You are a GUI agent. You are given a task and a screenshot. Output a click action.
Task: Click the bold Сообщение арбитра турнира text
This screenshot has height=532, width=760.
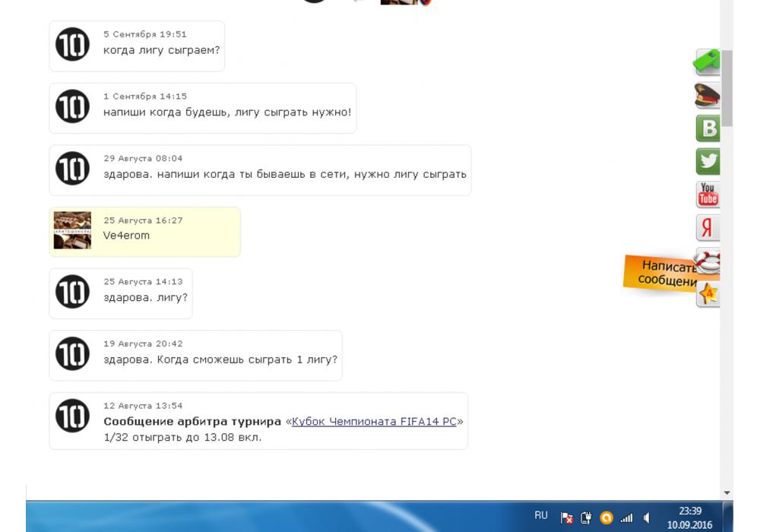pyautogui.click(x=192, y=422)
